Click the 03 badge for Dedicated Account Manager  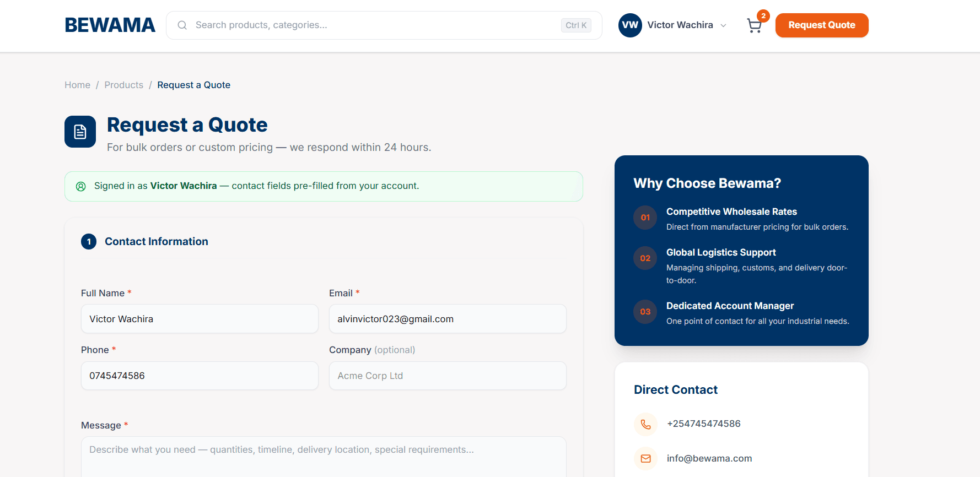645,312
